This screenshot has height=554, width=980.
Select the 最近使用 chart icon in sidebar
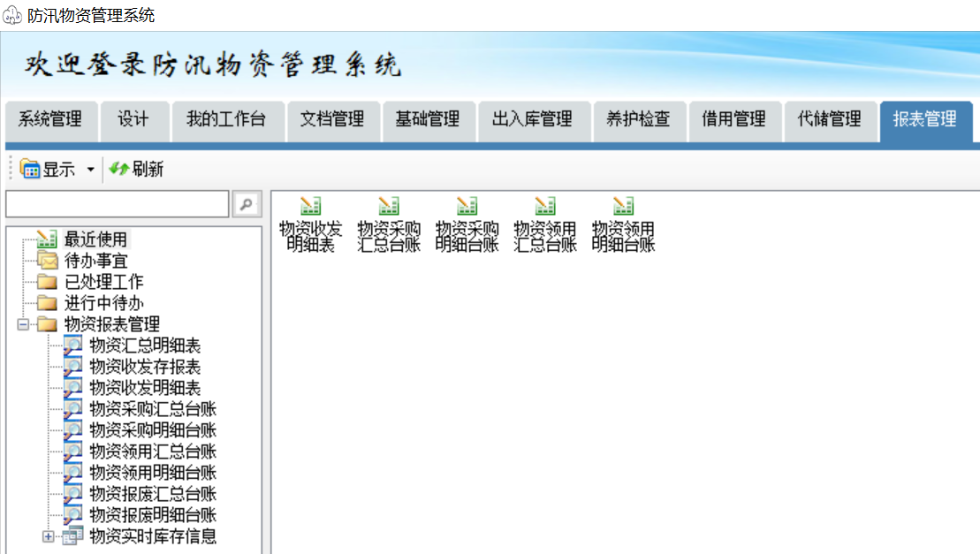pos(47,239)
